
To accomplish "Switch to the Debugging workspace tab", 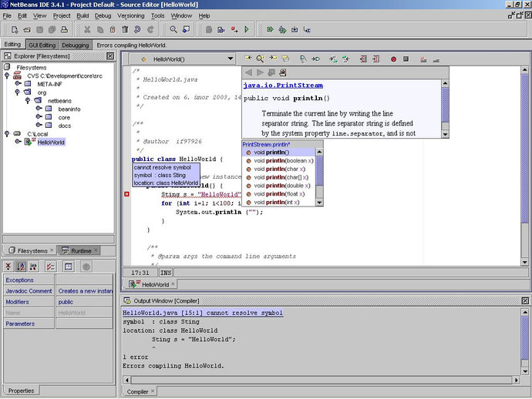I will pyautogui.click(x=76, y=45).
